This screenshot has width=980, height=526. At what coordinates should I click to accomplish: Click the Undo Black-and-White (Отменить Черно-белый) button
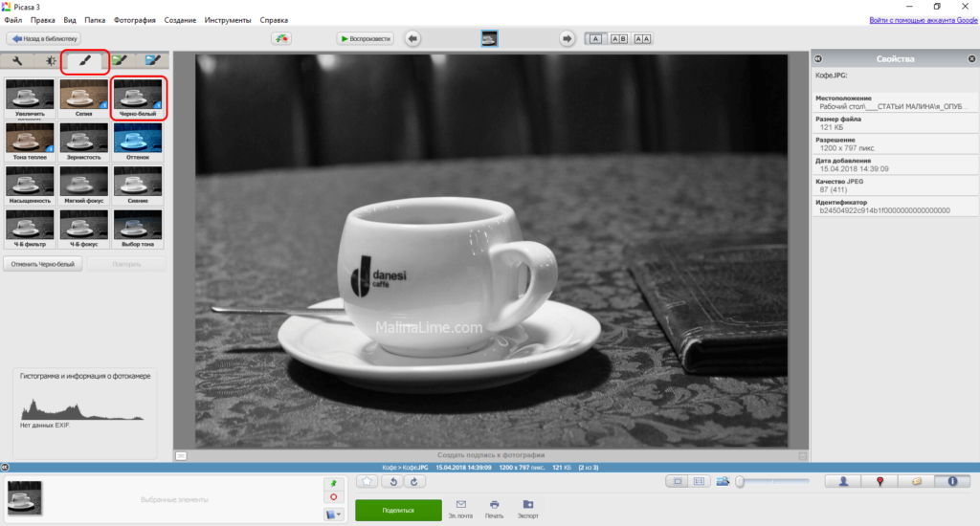pyautogui.click(x=43, y=263)
